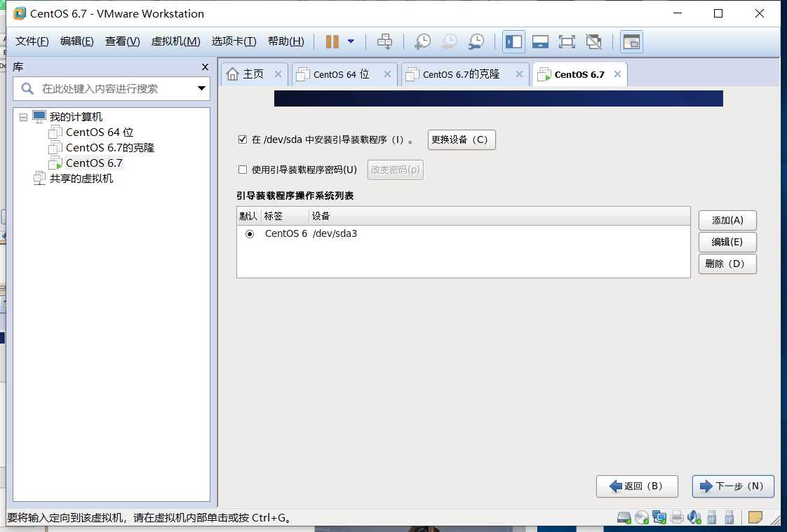Send Ctrl+Alt+Del to the virtual machine icon
The width and height of the screenshot is (787, 532).
(x=385, y=41)
